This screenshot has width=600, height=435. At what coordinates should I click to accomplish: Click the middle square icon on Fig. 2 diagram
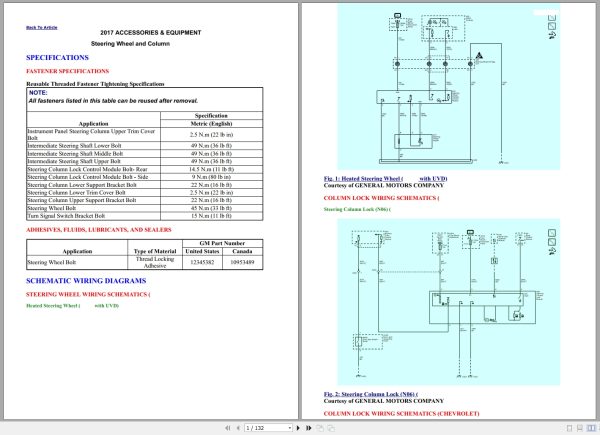point(552,242)
